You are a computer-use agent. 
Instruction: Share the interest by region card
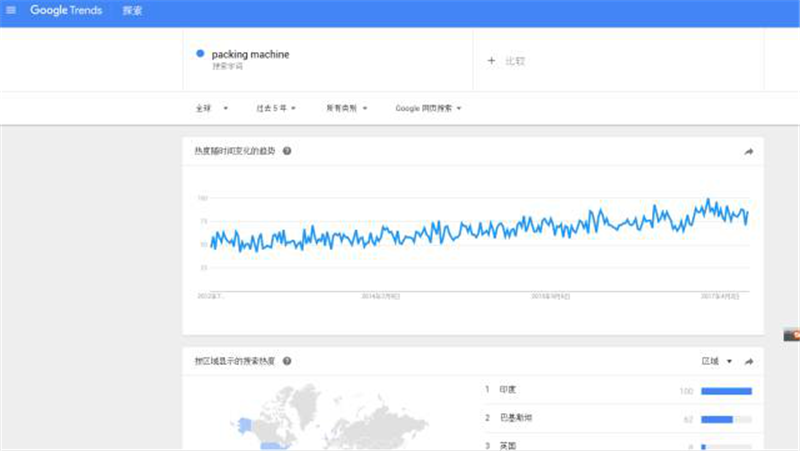coord(748,361)
